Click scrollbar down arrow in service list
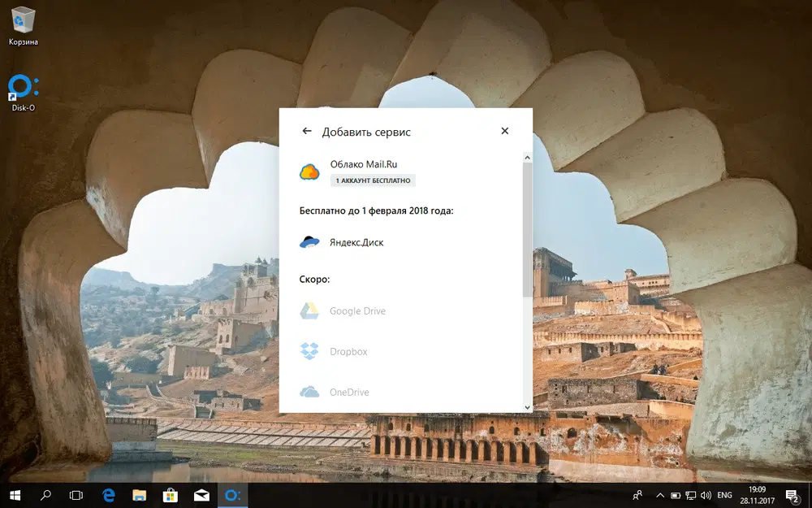812x508 pixels. pos(527,407)
